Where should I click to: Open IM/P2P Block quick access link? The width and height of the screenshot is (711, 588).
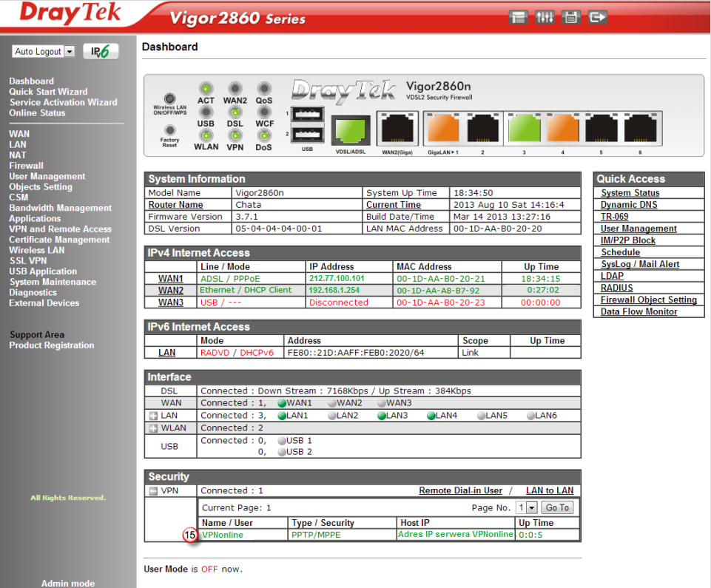[628, 240]
